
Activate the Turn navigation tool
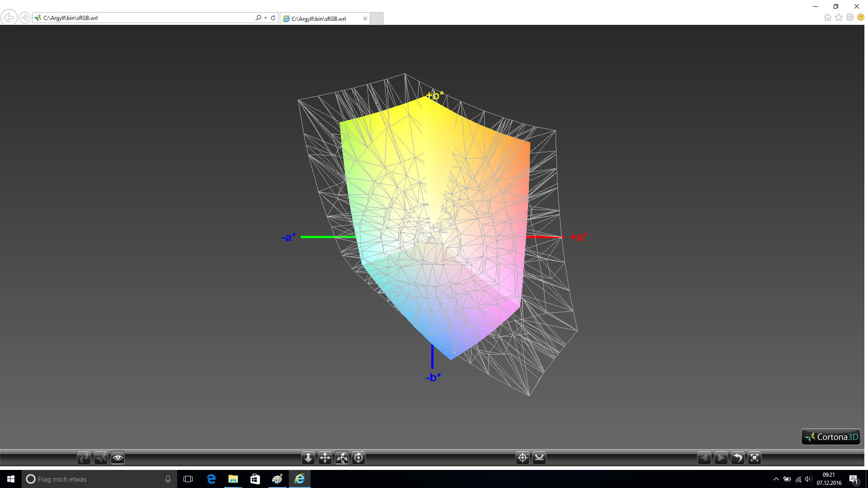[342, 458]
